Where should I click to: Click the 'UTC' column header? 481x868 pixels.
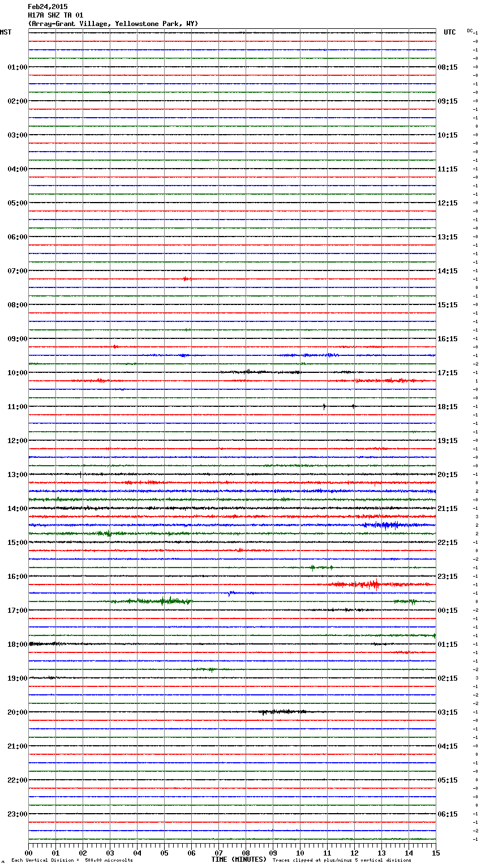[x=450, y=32]
